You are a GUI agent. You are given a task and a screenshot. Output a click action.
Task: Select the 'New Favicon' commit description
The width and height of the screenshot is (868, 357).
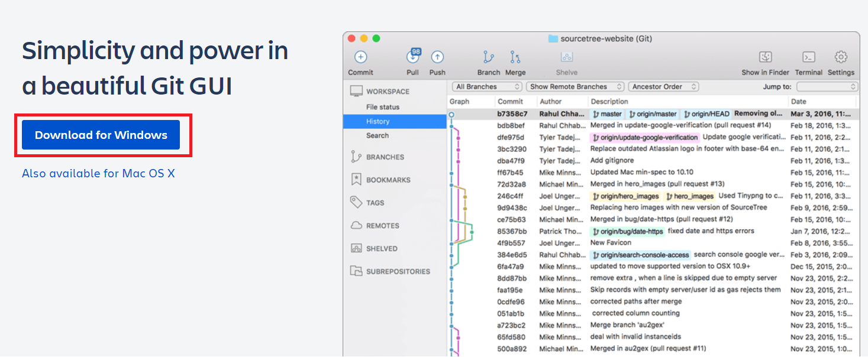(x=611, y=242)
